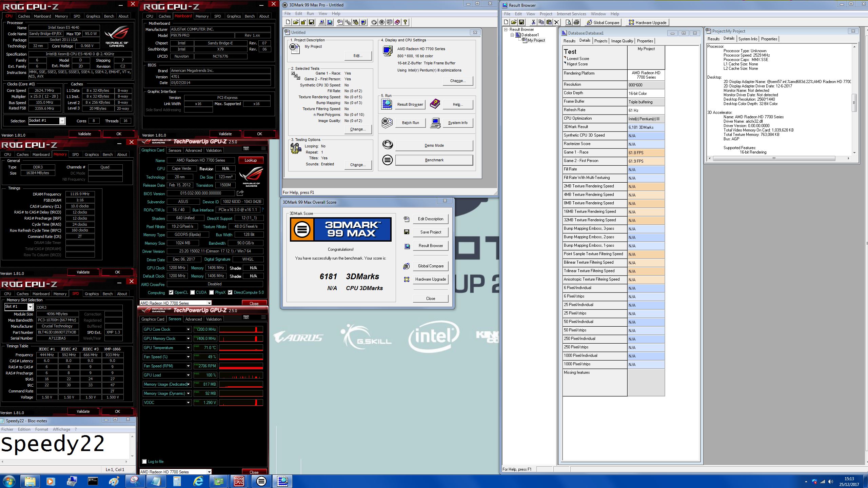The width and height of the screenshot is (868, 488).
Task: Open Affichage menu in Notepad
Action: click(x=61, y=429)
